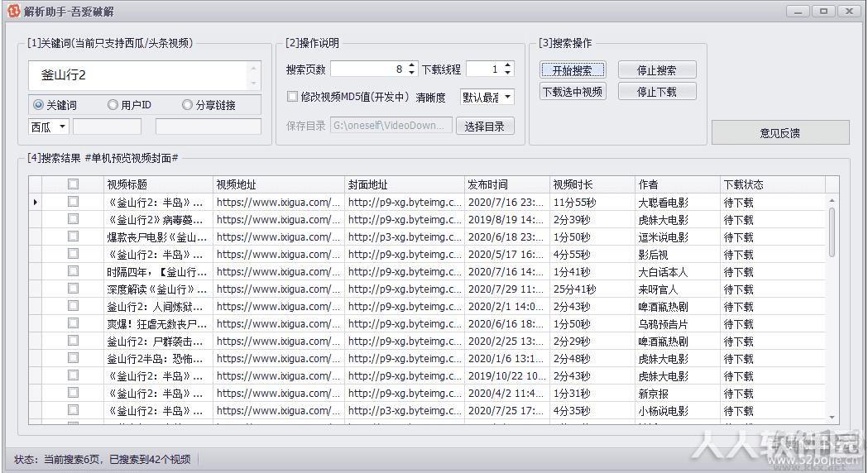Viewport: 868px width, 473px height.
Task: Sort by 下载状态 column header
Action: 773,184
